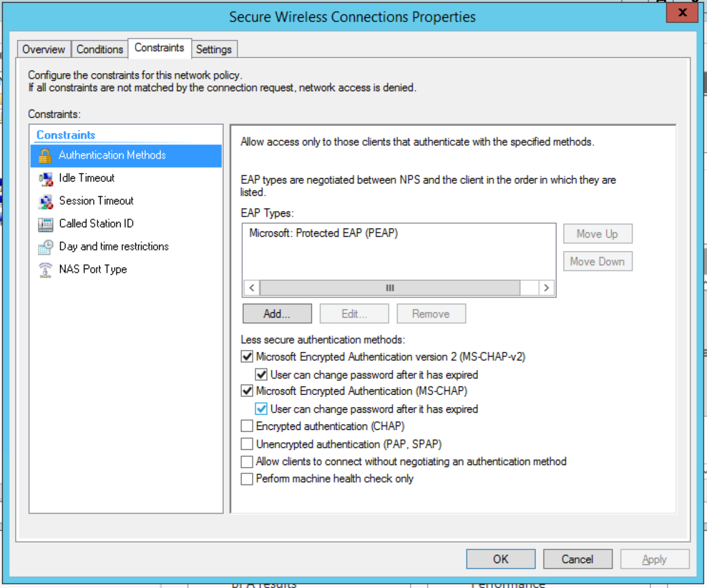Switch to the Overview tab

43,49
